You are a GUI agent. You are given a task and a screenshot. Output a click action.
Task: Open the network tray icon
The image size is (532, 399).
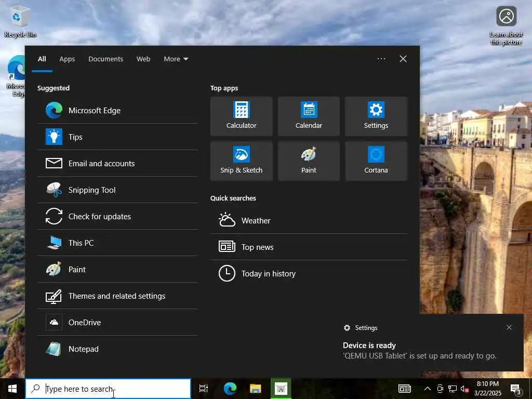pos(453,389)
